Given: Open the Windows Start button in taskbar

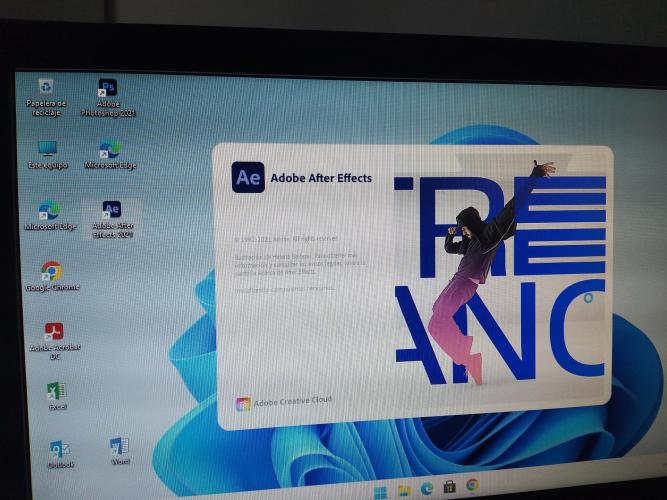Looking at the screenshot, I should click(x=380, y=492).
